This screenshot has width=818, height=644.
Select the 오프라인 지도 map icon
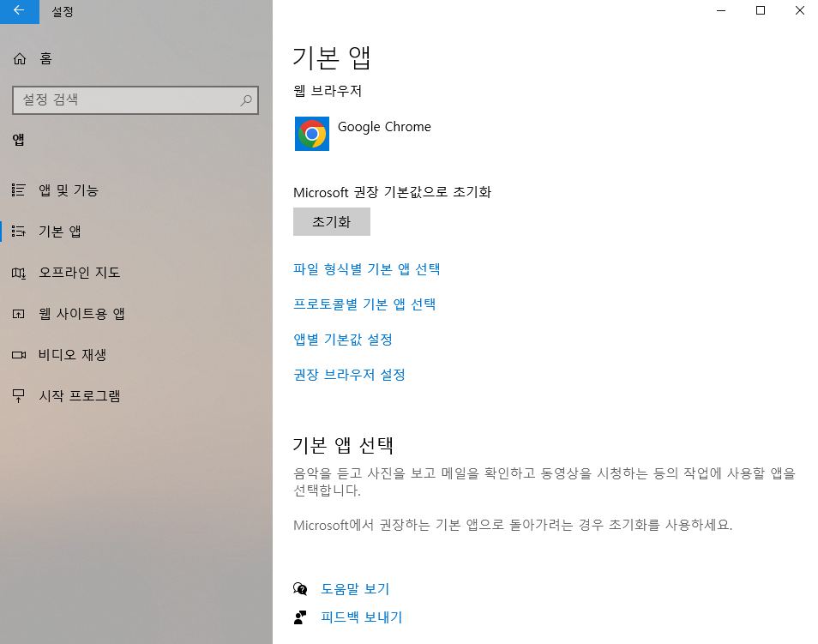click(x=19, y=273)
